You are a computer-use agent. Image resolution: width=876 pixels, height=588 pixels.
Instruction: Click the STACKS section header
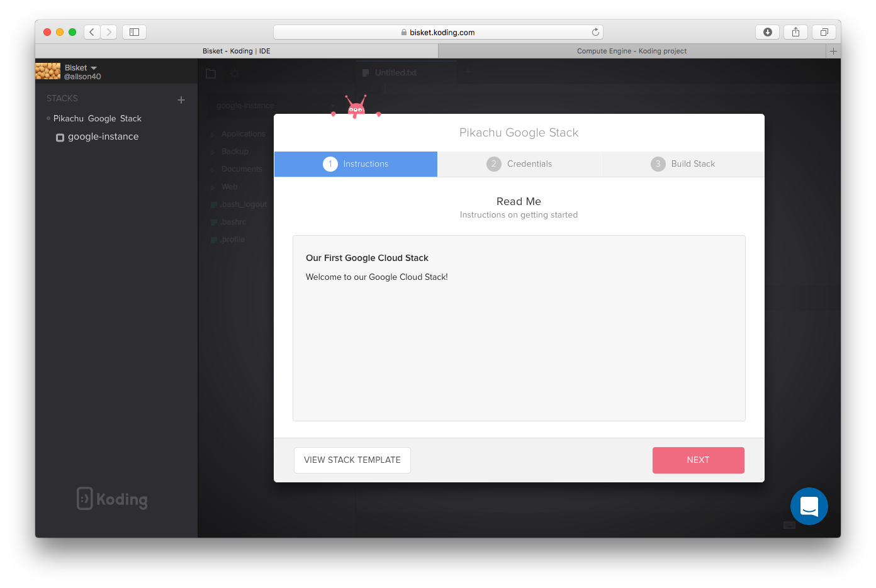(x=62, y=99)
